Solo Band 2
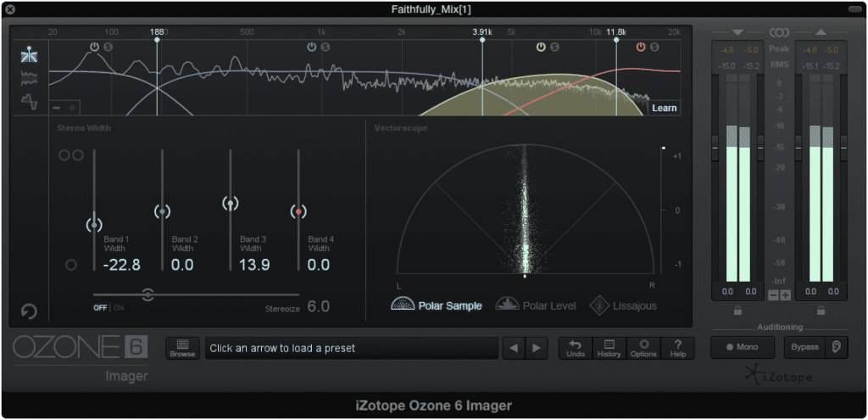 pyautogui.click(x=325, y=48)
